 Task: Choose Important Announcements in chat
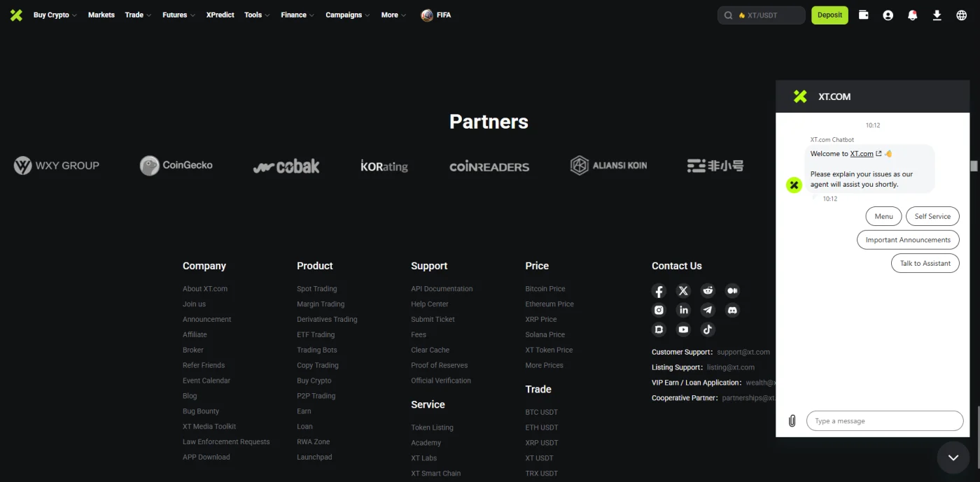pos(908,240)
